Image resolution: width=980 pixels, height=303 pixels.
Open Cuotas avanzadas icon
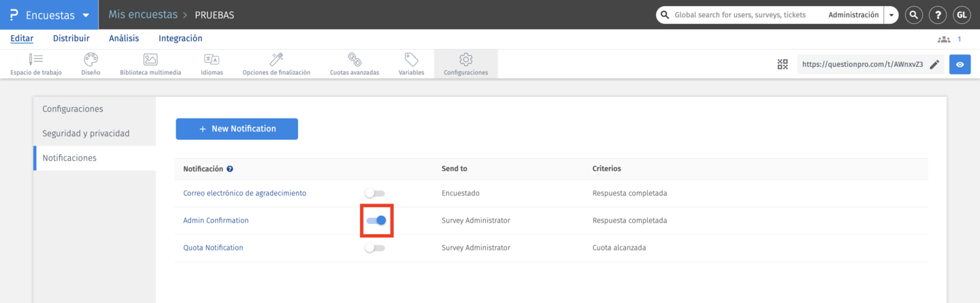[x=355, y=60]
